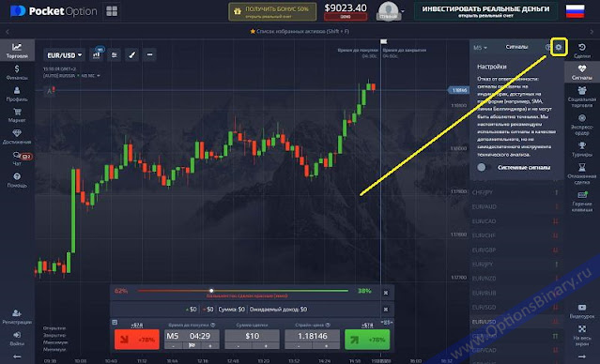Screen dimensions: 600x364
Task: Click the M5 04:29 time field
Action: pos(192,336)
